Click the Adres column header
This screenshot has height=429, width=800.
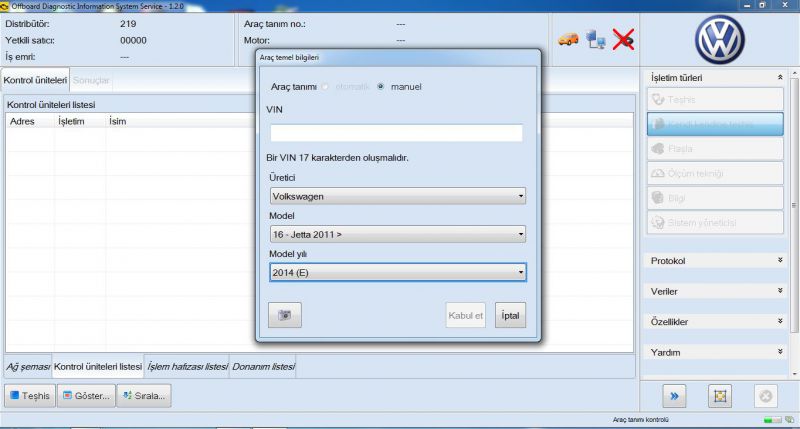tap(22, 121)
